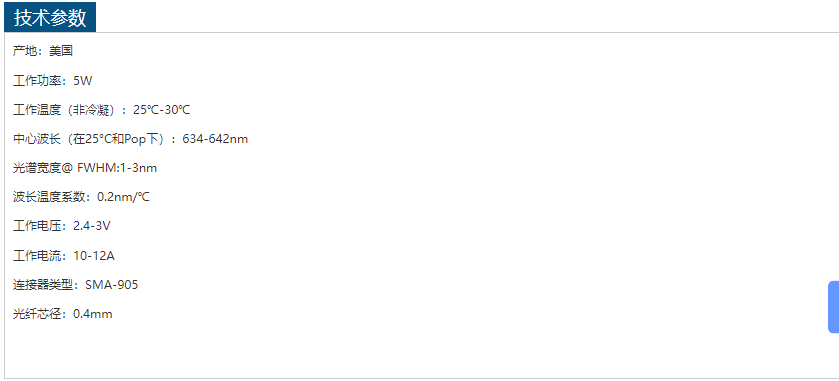Screen dimensions: 839x381
Task: Click the 光纤芯径：0.4mm line
Action: point(63,314)
